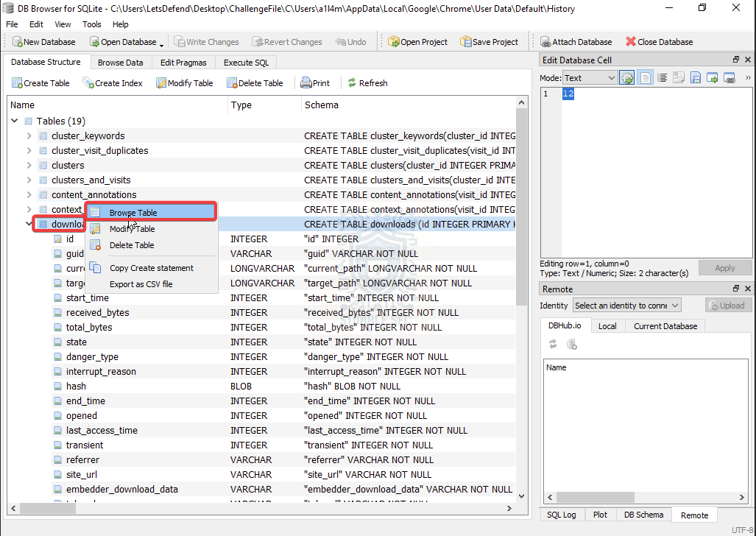
Task: Choose Delete Table in the context menu
Action: 151,245
